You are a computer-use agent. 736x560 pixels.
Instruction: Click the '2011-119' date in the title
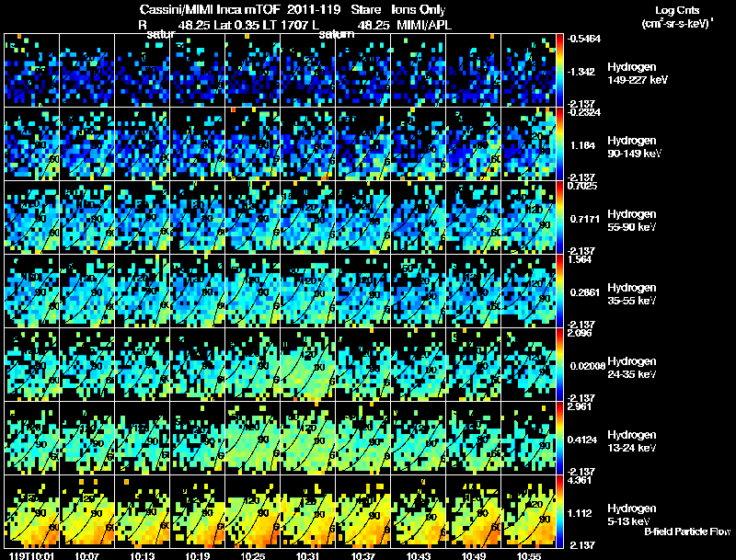coord(314,9)
